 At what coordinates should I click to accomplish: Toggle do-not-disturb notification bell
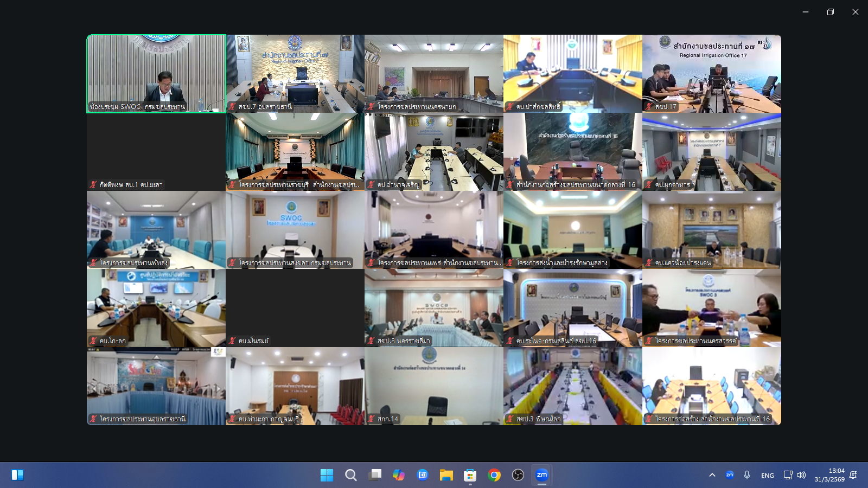(x=853, y=475)
